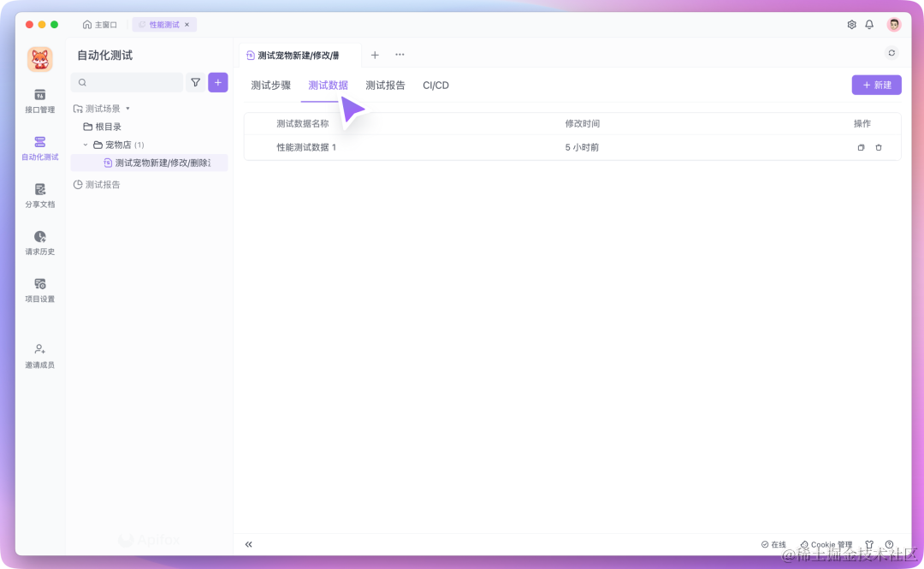The height and width of the screenshot is (569, 924).
Task: Select 测试宠物新建/修改/删除 scenario in tree
Action: (149, 163)
